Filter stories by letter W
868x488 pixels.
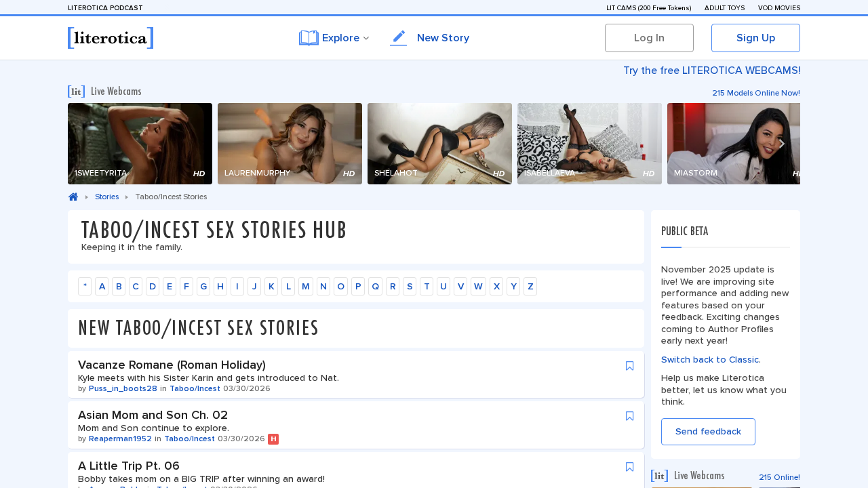[x=478, y=286]
